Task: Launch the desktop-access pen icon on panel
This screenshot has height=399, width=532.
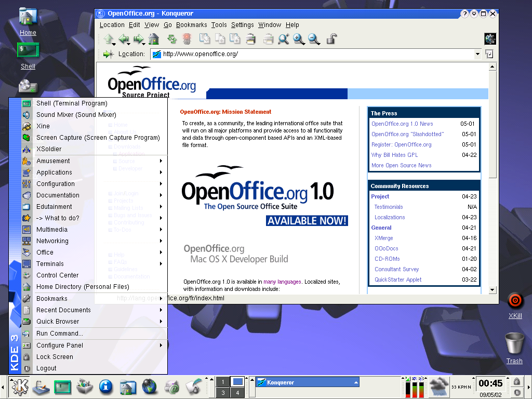Action: (x=41, y=387)
